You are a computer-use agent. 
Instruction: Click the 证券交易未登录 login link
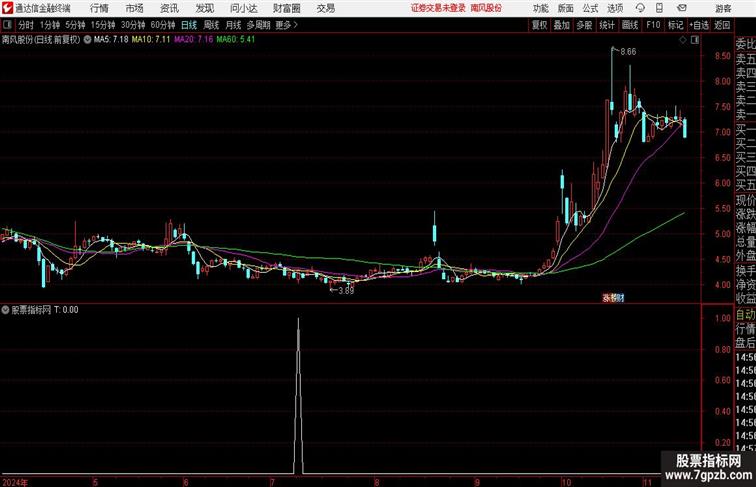[x=438, y=8]
